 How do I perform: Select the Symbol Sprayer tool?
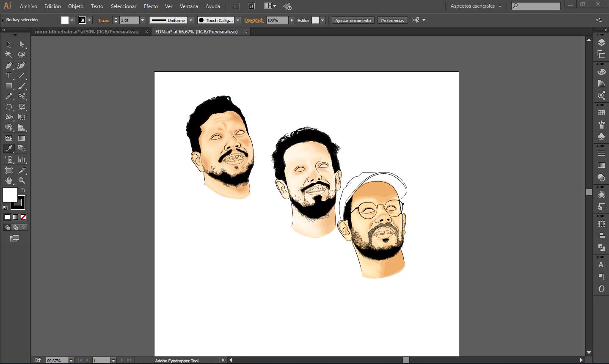[x=9, y=160]
